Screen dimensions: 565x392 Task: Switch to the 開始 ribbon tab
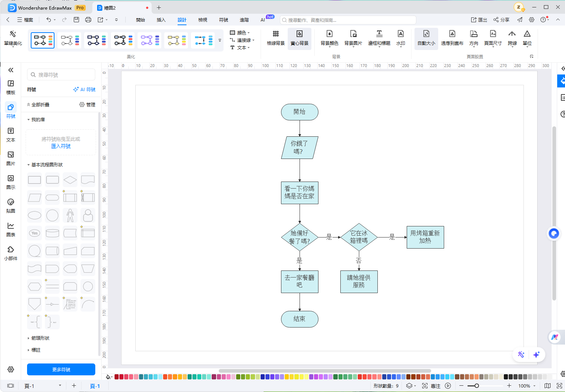pos(141,20)
